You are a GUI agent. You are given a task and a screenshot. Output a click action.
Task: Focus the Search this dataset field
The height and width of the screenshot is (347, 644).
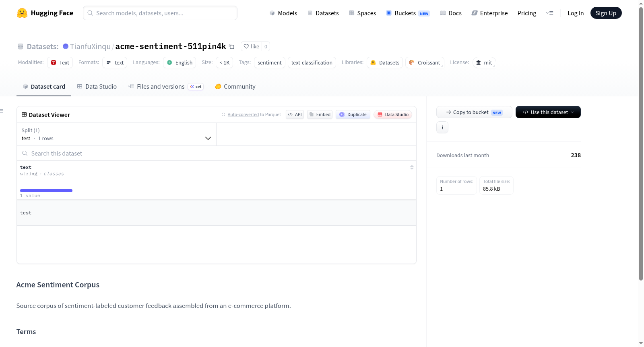217,153
